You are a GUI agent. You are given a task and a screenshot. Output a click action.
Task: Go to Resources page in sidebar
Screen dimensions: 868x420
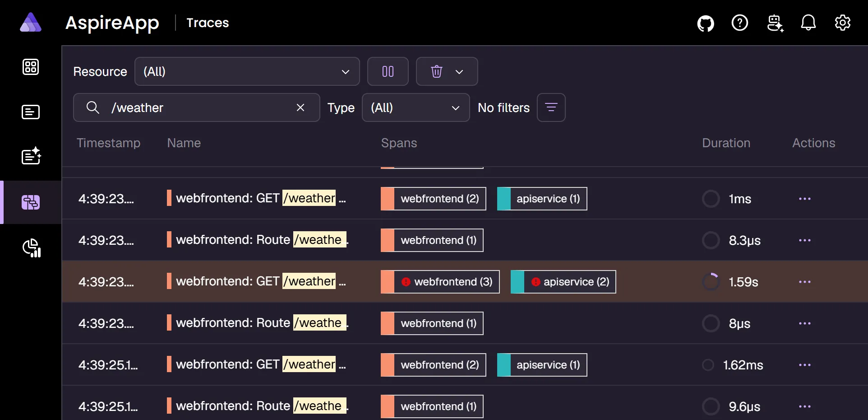pyautogui.click(x=31, y=67)
